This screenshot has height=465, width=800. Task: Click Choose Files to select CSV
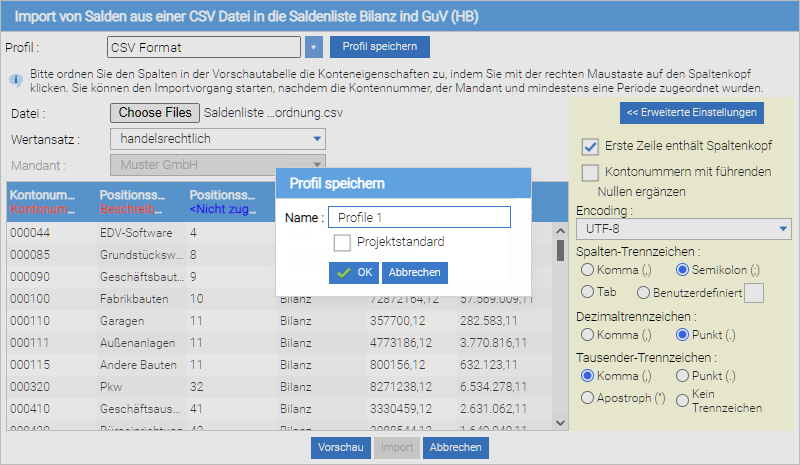click(155, 113)
